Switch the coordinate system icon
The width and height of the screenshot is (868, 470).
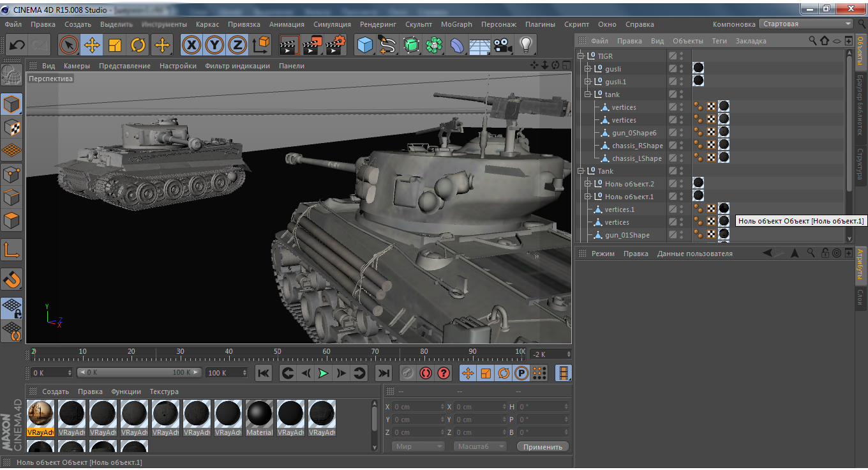261,45
